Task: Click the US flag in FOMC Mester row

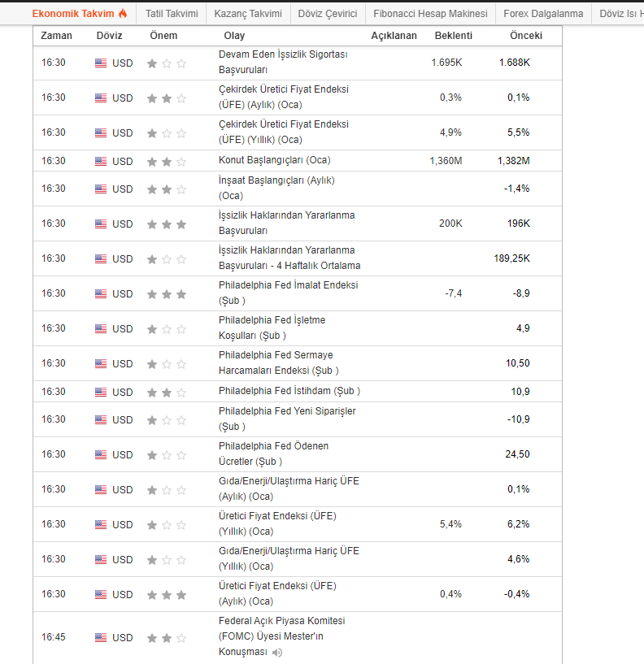Action: pos(101,637)
